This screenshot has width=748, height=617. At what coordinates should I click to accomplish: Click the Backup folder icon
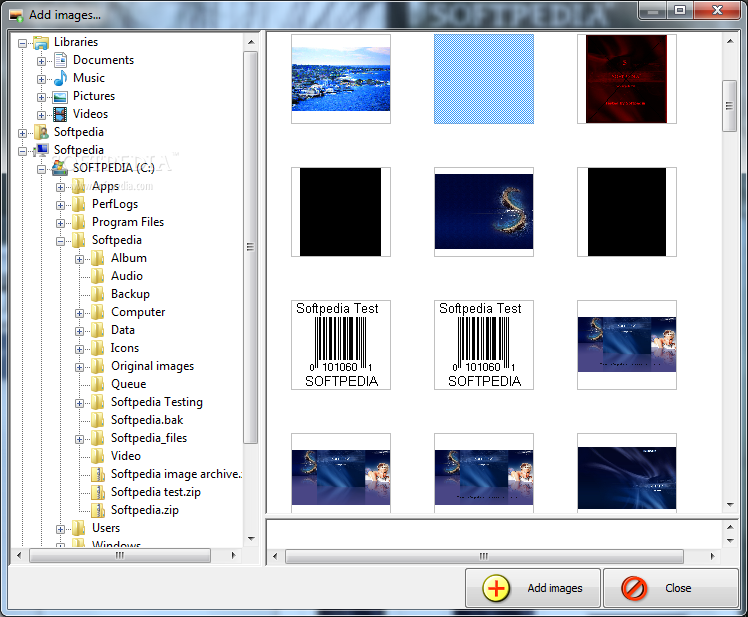click(x=98, y=294)
